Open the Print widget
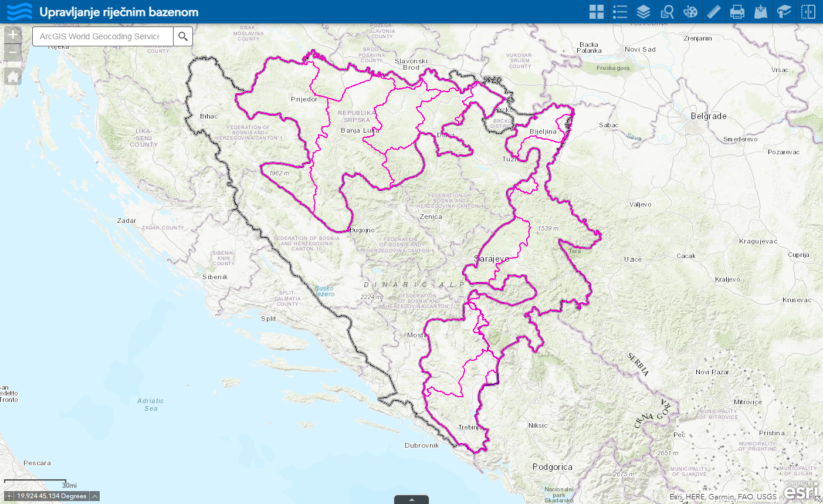823x504 pixels. (x=737, y=12)
